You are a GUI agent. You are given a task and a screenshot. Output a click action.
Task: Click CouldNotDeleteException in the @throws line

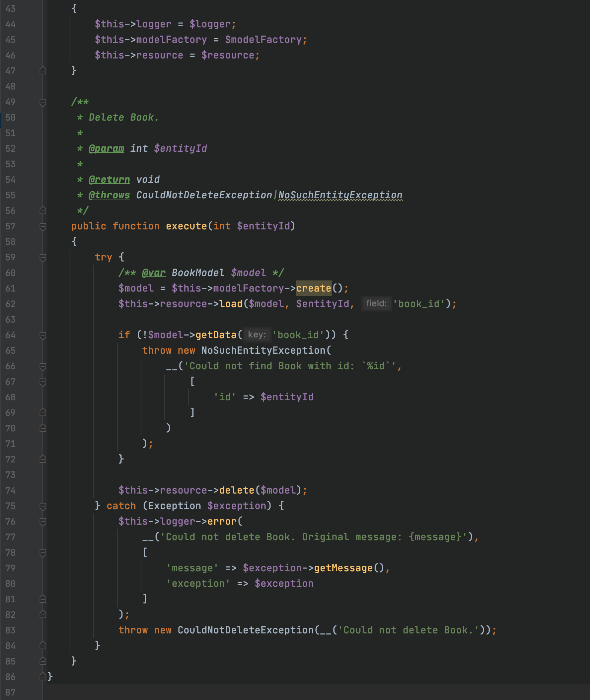204,195
